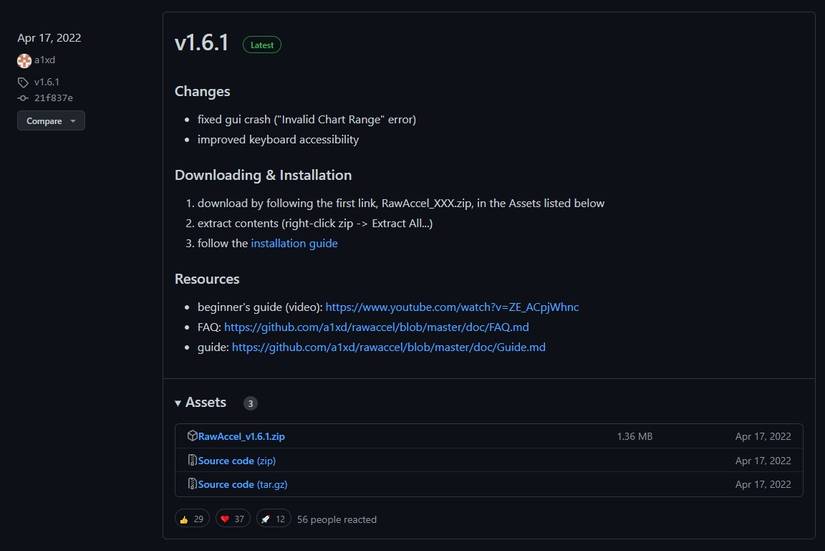Viewport: 825px width, 551px height.
Task: Click the Source code (tar.gz) file icon
Action: [x=192, y=484]
